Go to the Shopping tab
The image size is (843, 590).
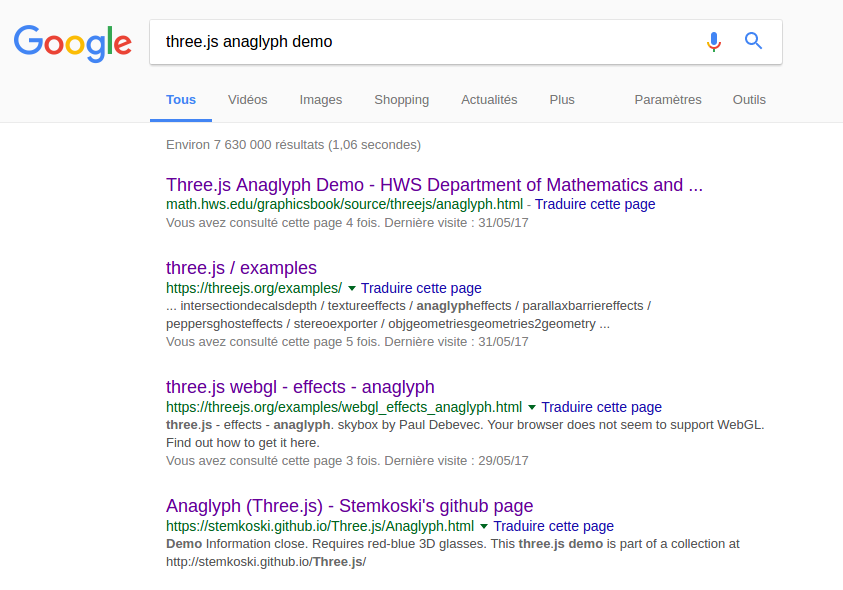point(402,100)
